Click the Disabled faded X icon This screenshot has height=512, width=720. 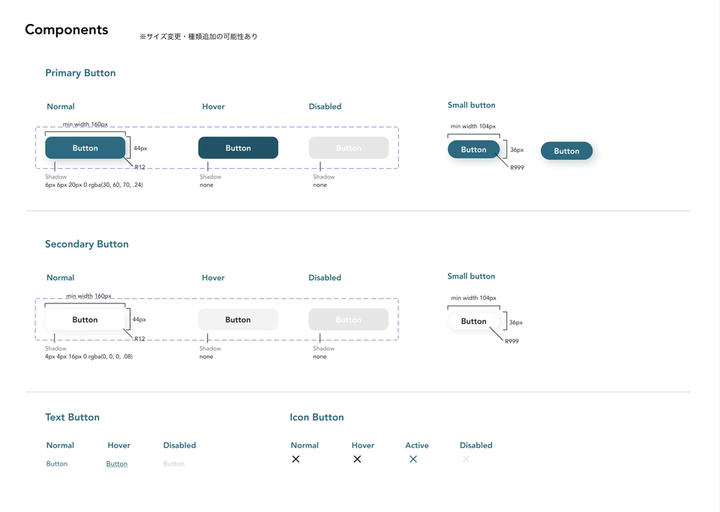pos(466,459)
